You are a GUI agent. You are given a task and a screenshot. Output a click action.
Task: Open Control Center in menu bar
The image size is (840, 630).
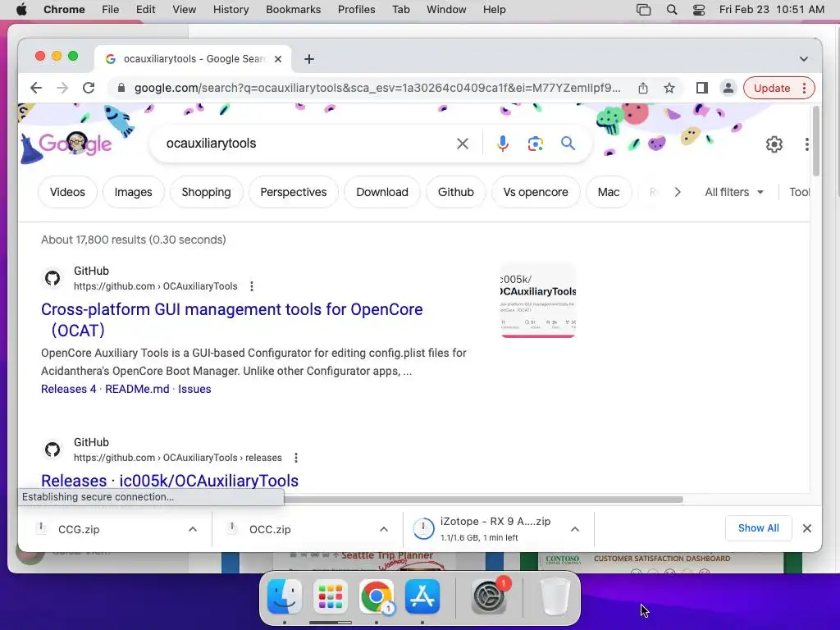click(699, 10)
